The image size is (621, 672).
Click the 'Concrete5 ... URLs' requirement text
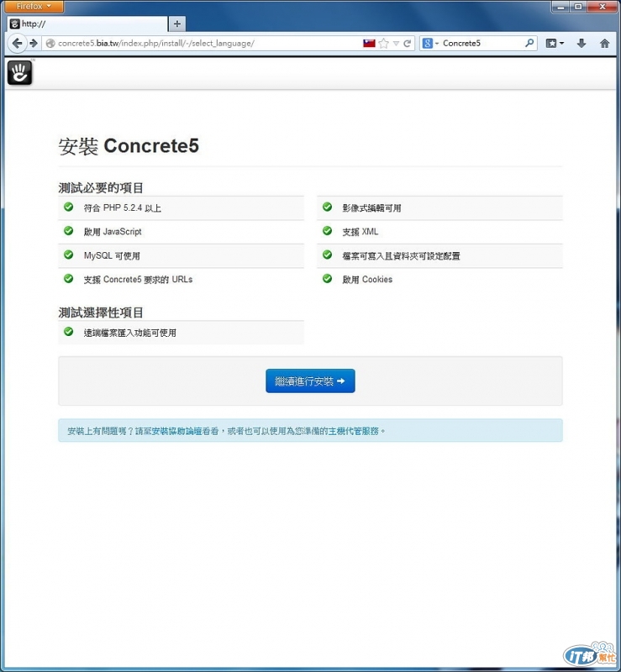click(x=138, y=280)
